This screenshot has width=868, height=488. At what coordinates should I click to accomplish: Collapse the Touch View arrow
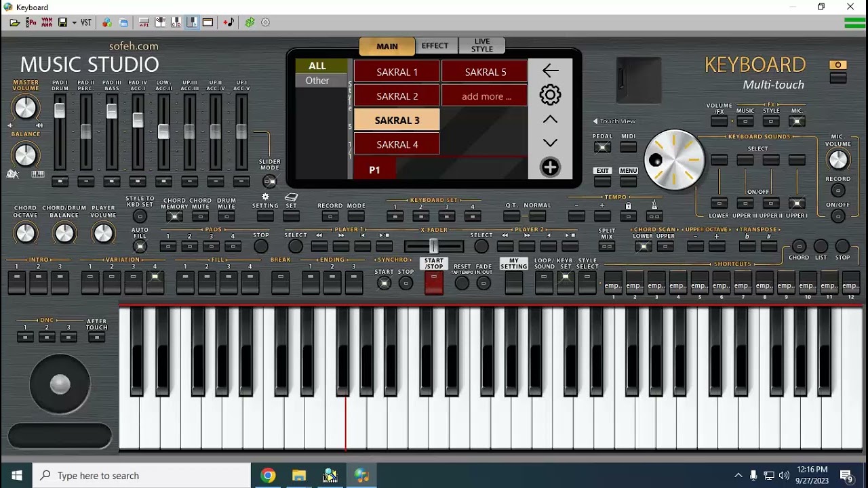pos(595,121)
